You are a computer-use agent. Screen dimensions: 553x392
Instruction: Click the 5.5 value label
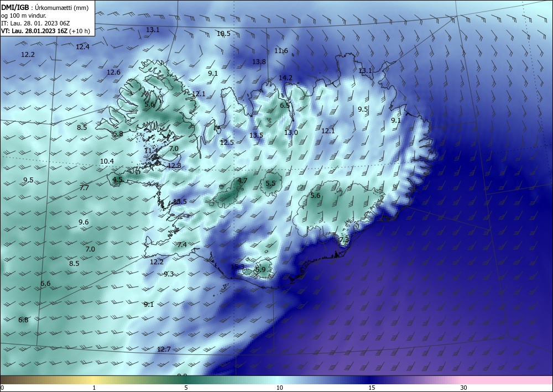[x=270, y=183]
